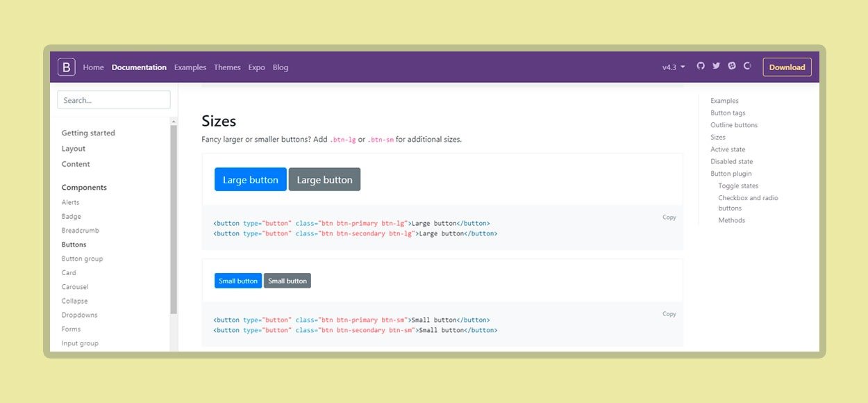Click the gray Small button
The width and height of the screenshot is (868, 403).
(x=287, y=281)
